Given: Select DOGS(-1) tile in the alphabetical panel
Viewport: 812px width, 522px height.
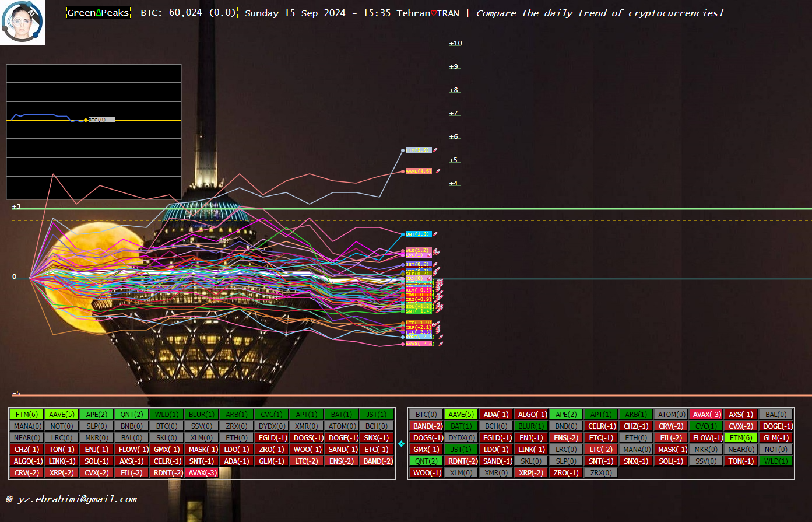Looking at the screenshot, I should pyautogui.click(x=426, y=438).
